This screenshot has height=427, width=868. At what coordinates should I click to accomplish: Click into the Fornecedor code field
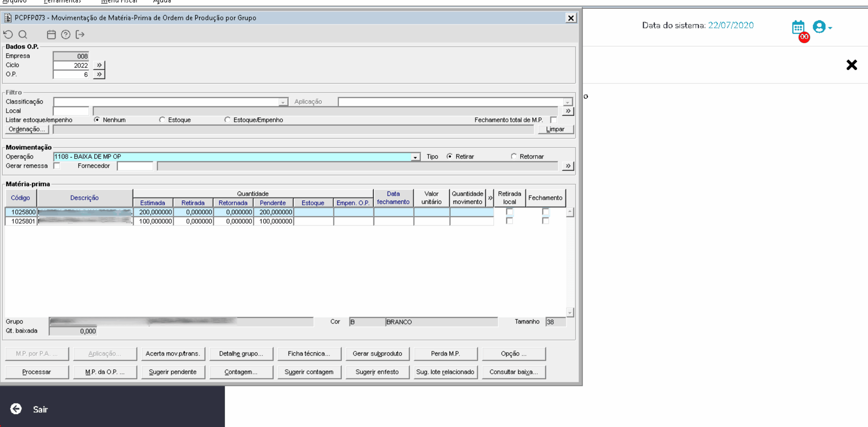click(x=135, y=166)
